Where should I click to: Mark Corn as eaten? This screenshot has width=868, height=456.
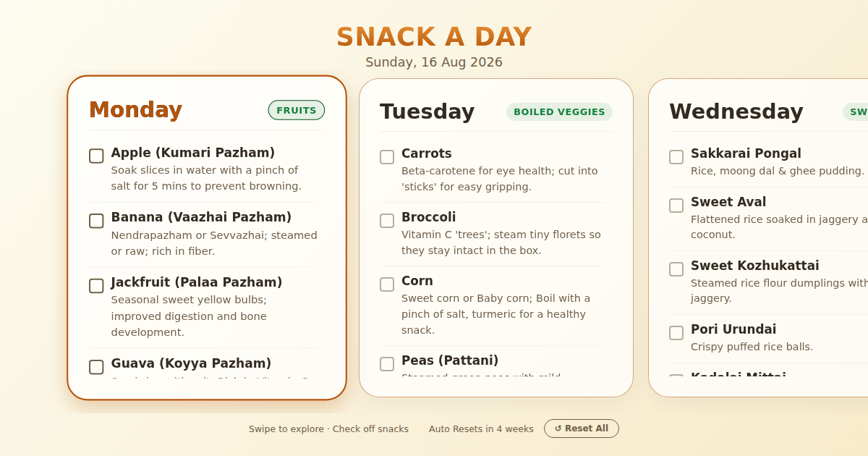click(x=387, y=284)
